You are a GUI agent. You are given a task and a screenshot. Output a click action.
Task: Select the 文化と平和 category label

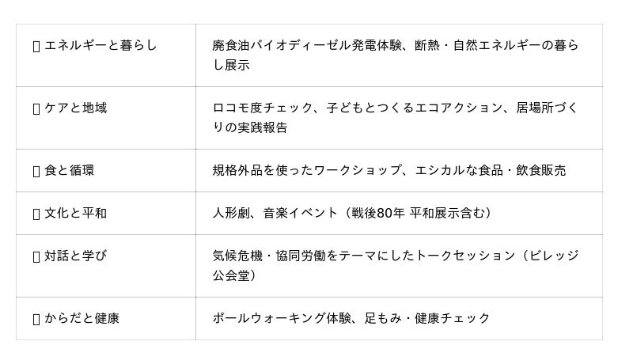75,213
